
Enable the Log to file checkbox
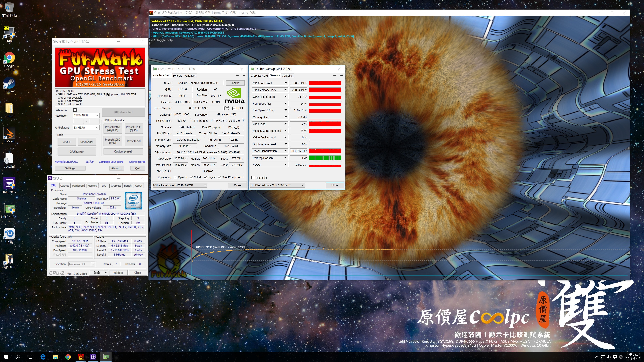[253, 178]
